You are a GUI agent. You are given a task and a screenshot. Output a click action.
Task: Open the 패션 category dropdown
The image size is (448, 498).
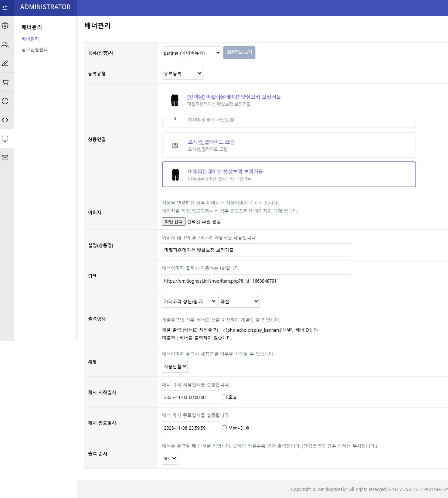[238, 301]
